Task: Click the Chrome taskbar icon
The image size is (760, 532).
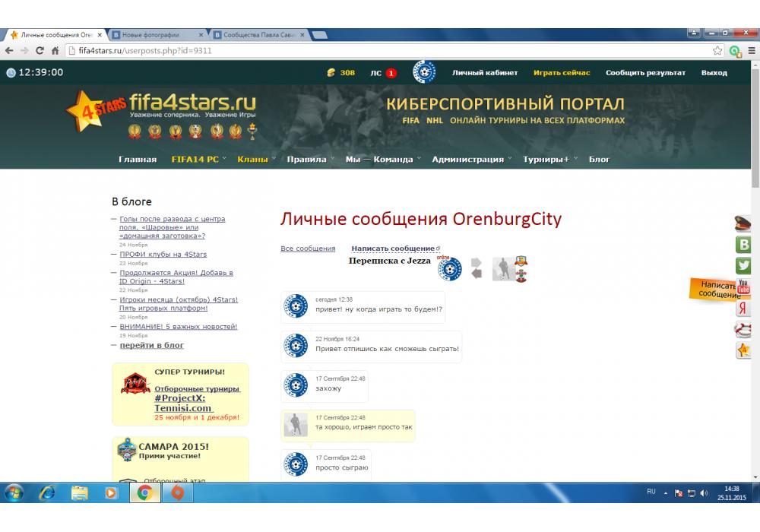Action: coord(144,493)
